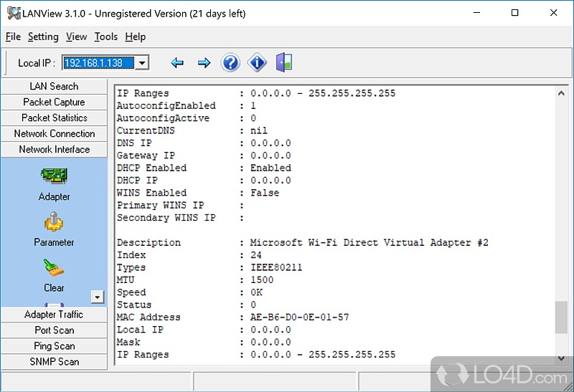This screenshot has width=574, height=392.
Task: Open the Ping Scan panel
Action: (54, 346)
